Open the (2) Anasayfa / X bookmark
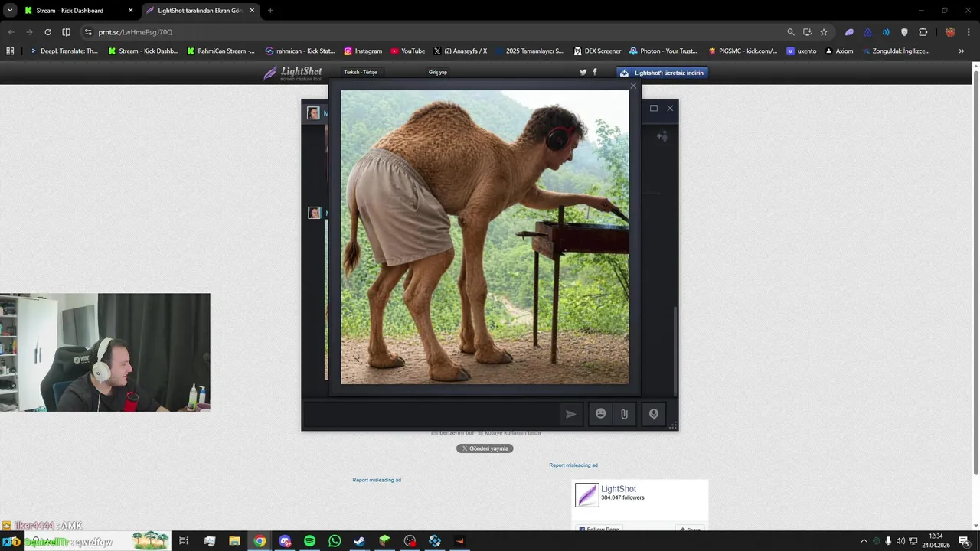 (x=460, y=51)
